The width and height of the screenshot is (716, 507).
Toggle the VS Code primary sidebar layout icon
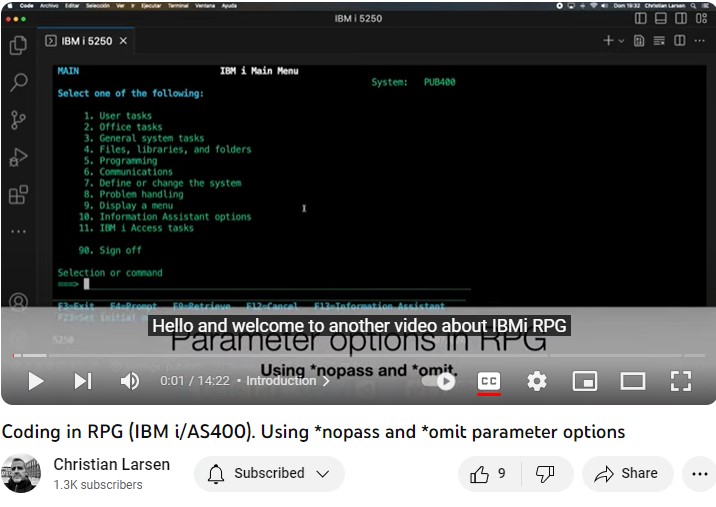point(641,18)
